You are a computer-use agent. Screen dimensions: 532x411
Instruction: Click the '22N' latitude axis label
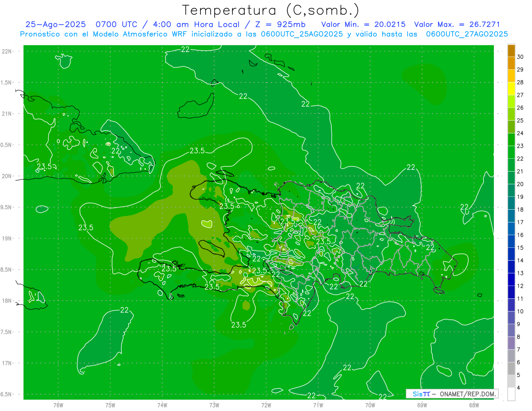click(7, 51)
